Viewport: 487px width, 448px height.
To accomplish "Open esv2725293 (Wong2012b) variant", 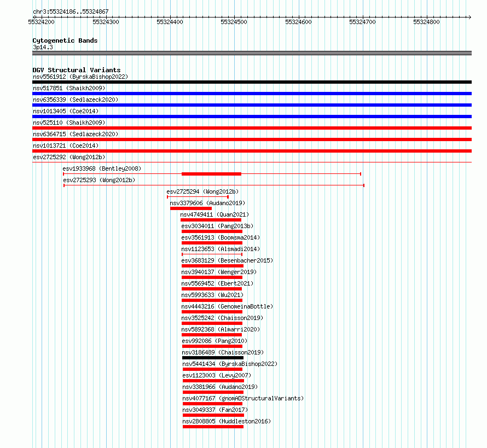I will [x=99, y=180].
